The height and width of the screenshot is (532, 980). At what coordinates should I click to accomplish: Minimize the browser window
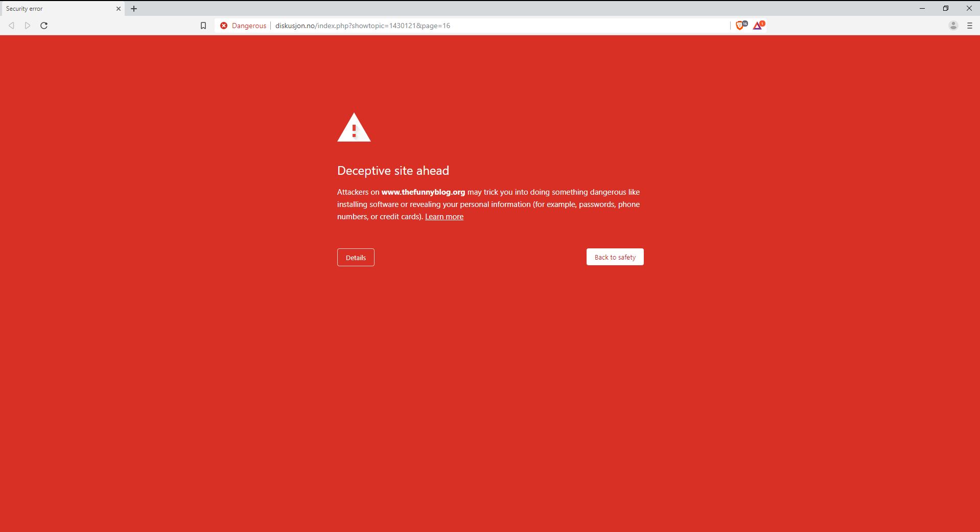pyautogui.click(x=922, y=8)
